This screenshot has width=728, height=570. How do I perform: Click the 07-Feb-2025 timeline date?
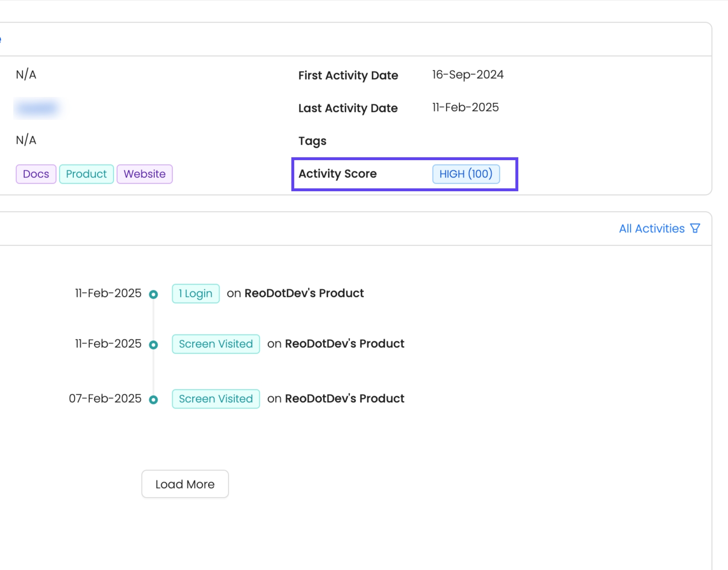[105, 399]
